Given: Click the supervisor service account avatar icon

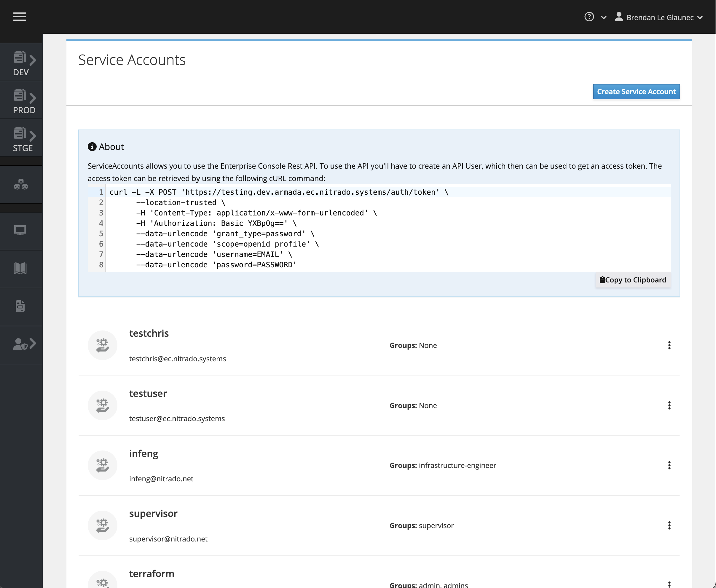Looking at the screenshot, I should pos(102,525).
